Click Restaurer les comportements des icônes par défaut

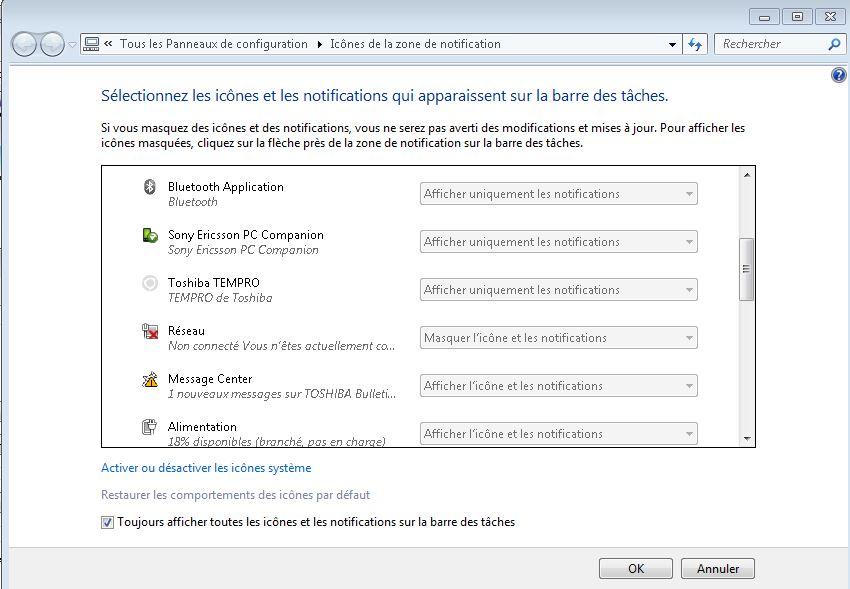235,495
